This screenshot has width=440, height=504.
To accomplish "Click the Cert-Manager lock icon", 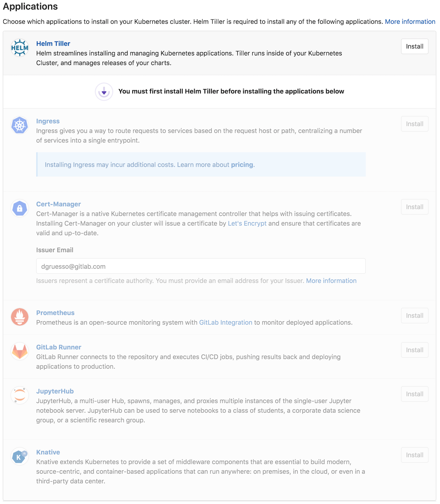I will 20,208.
